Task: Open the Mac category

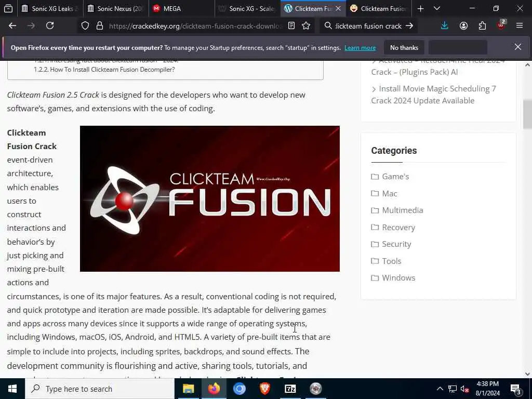Action: click(390, 193)
